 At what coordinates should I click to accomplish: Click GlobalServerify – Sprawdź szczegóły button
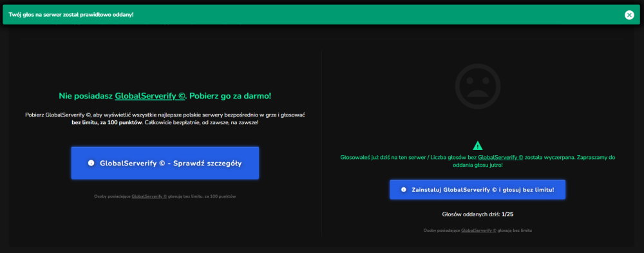click(165, 163)
